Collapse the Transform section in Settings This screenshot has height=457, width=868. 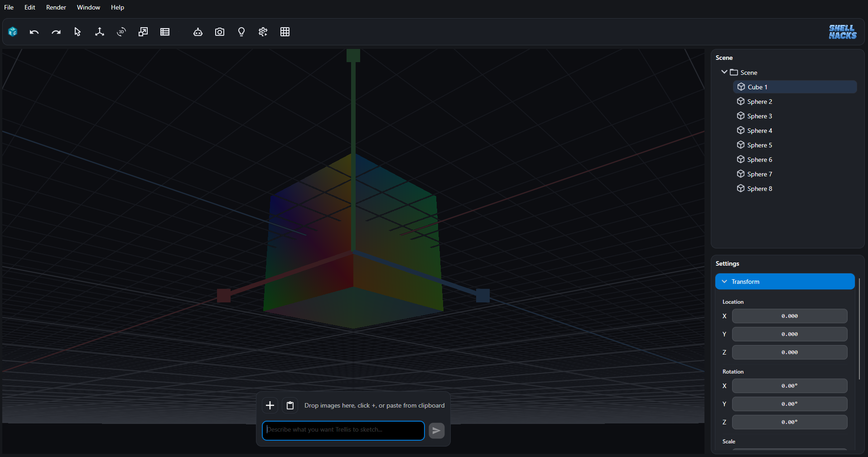pyautogui.click(x=723, y=281)
